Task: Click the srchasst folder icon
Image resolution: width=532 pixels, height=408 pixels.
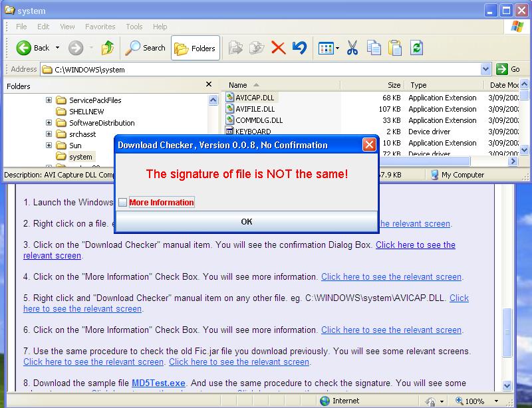Action: click(x=61, y=134)
